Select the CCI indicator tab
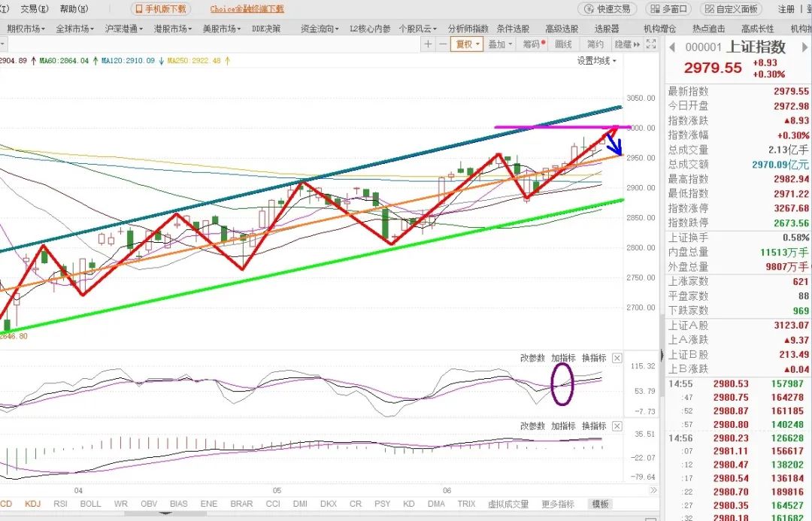 point(273,504)
